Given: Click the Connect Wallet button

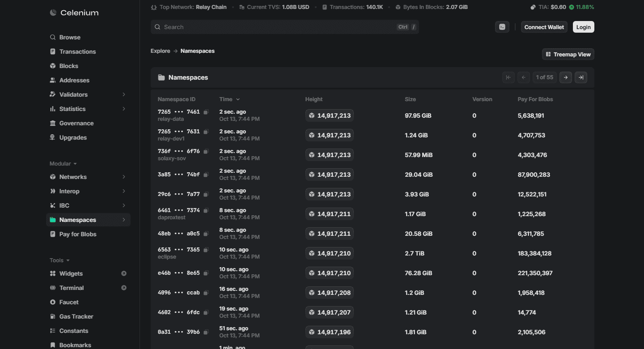Looking at the screenshot, I should click(x=544, y=27).
